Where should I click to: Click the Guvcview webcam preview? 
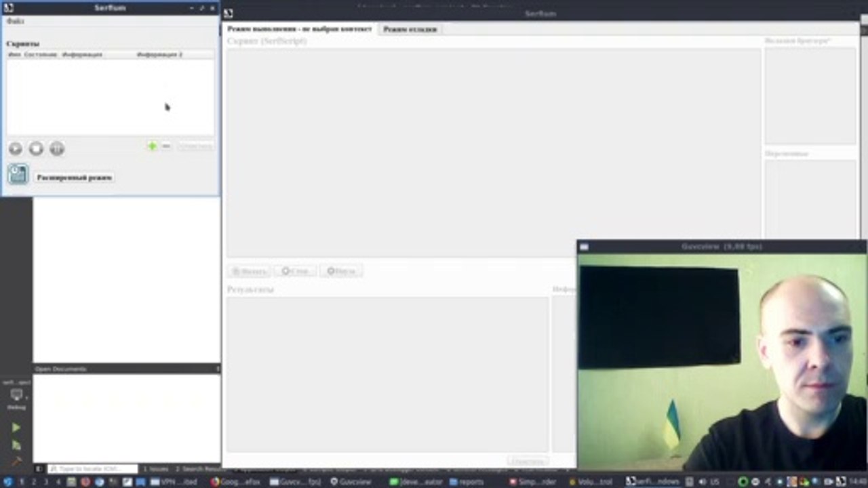[721, 361]
